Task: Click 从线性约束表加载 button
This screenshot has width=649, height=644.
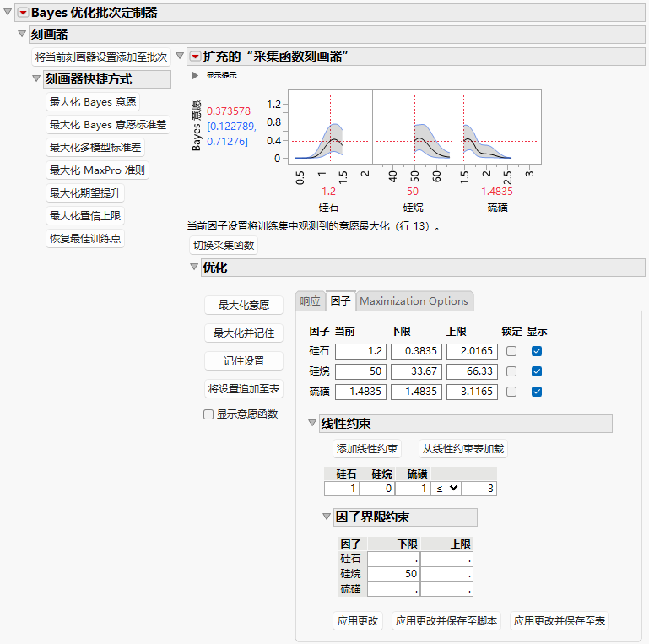Action: click(463, 449)
